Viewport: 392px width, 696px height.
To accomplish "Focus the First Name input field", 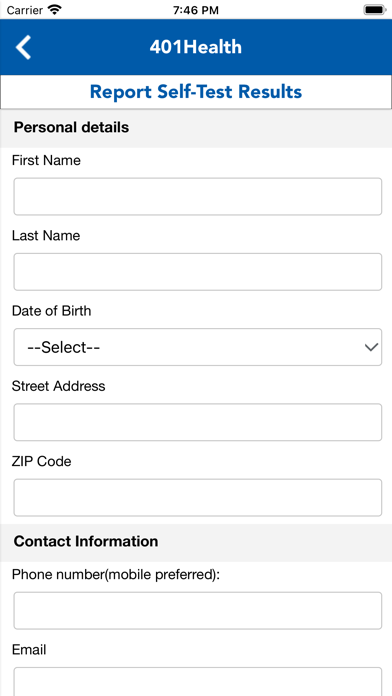I will point(198,197).
